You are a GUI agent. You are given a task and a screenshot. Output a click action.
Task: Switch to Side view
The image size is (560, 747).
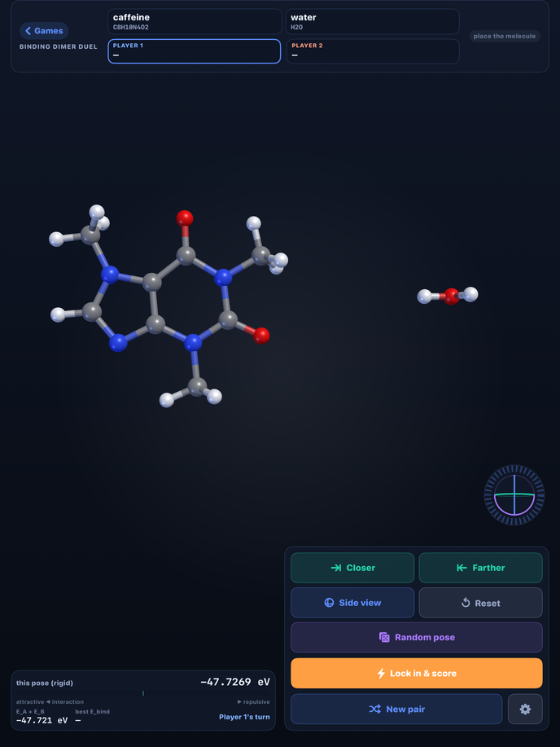tap(352, 603)
